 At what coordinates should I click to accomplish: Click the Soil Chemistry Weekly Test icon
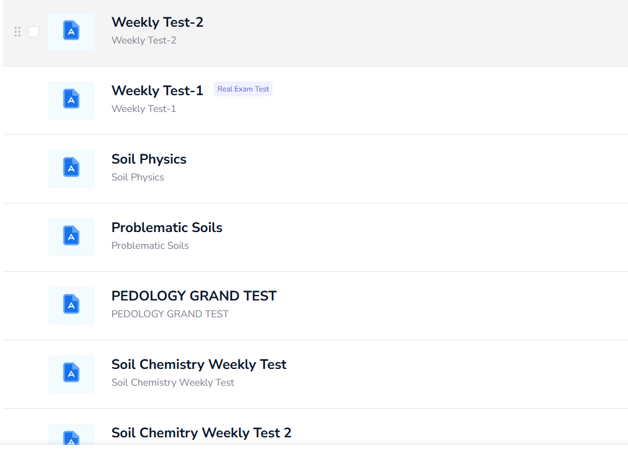click(71, 373)
